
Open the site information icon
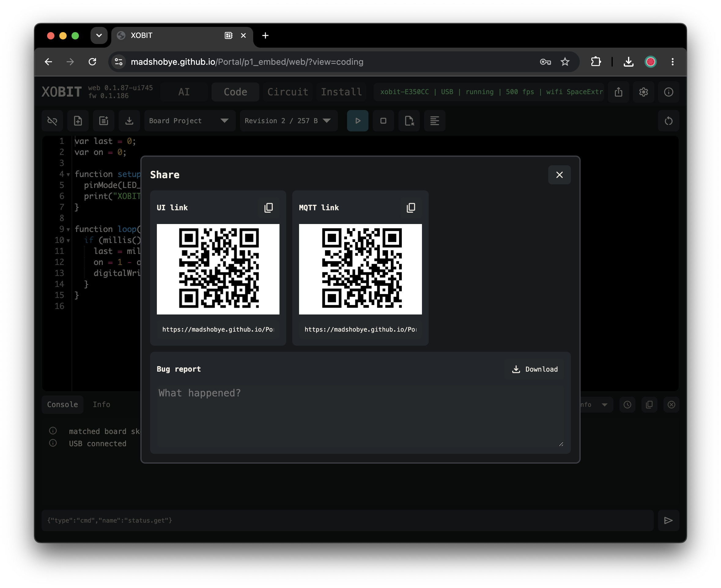tap(119, 62)
